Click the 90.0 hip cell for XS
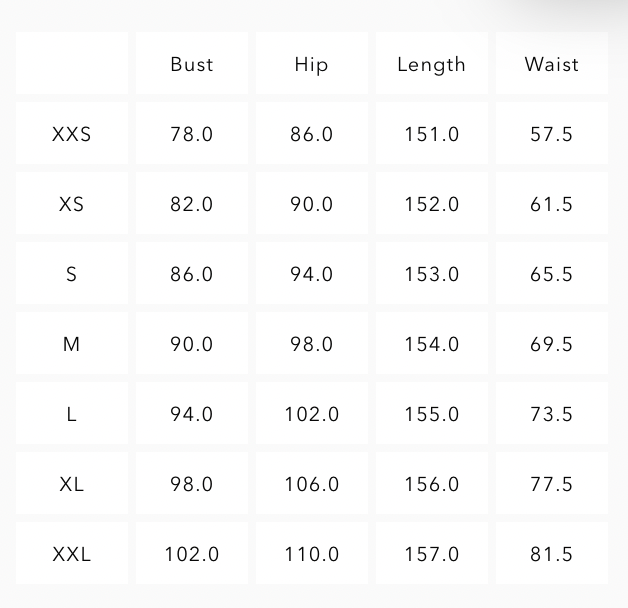 [311, 204]
